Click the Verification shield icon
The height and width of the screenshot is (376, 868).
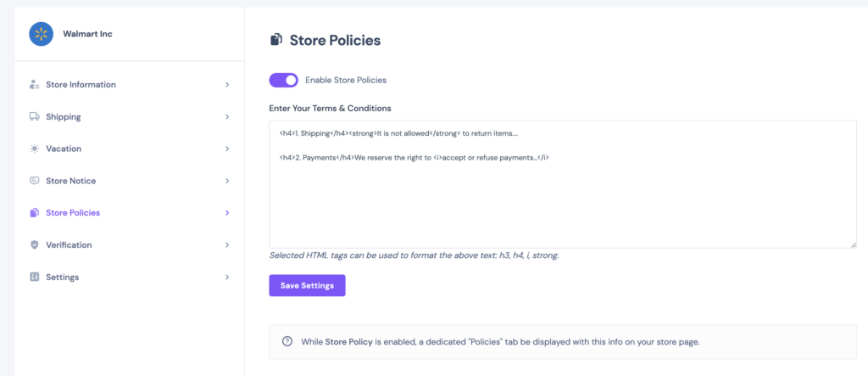coord(34,244)
